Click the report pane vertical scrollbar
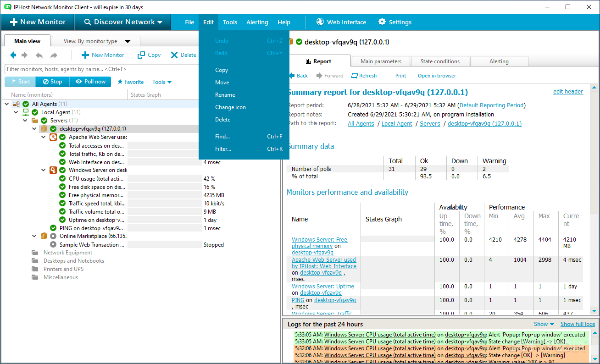This screenshot has width=600, height=364. coord(595,199)
